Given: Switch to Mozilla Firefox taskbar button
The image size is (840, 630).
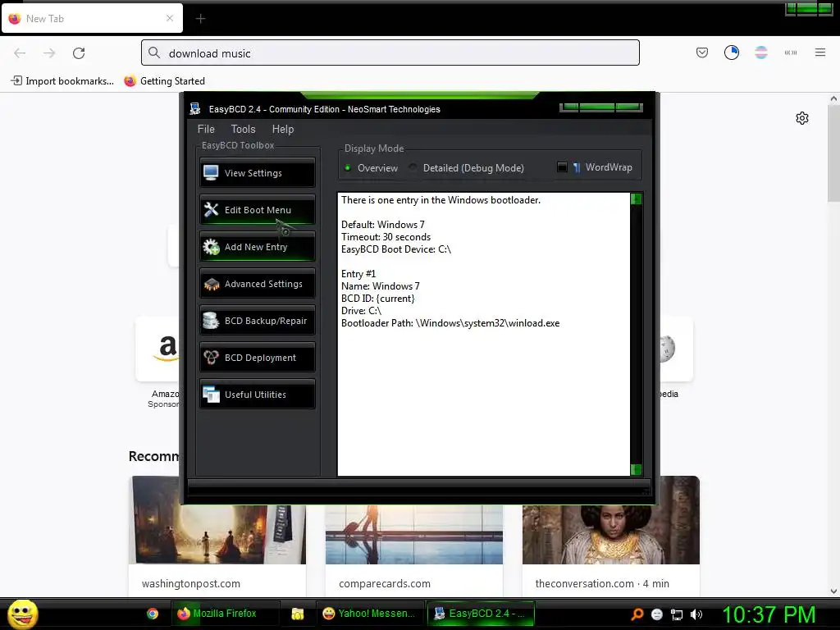Looking at the screenshot, I should [225, 614].
